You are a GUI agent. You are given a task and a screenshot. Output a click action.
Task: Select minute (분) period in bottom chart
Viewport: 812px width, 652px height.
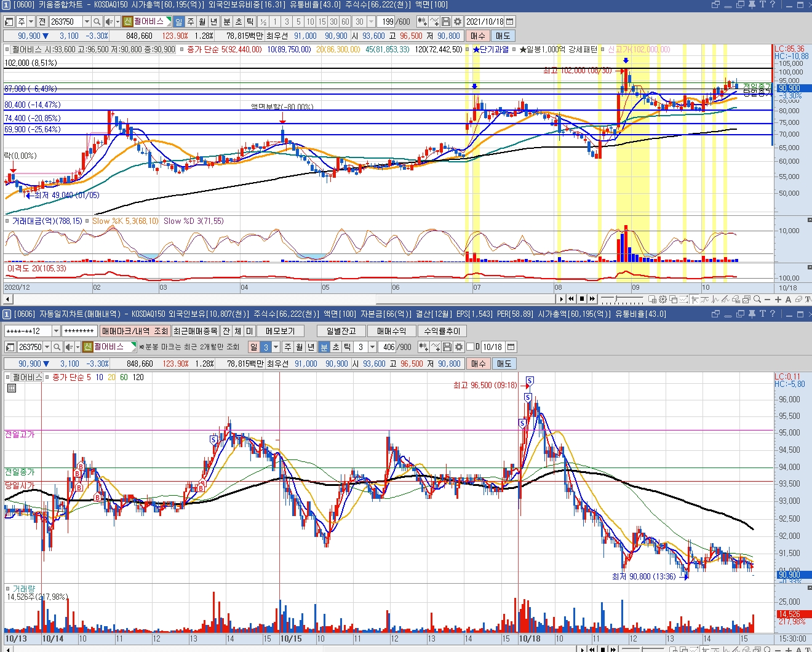click(324, 347)
